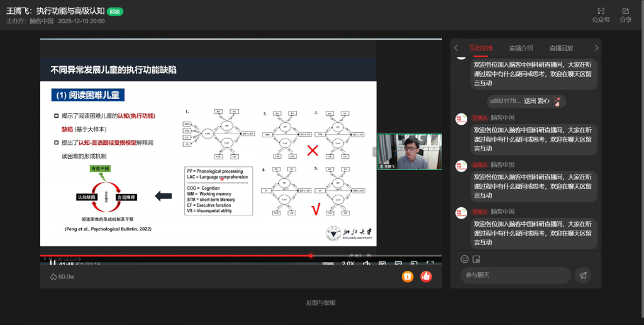
Task: Focus the 参与聊天 chat input field
Action: [516, 275]
